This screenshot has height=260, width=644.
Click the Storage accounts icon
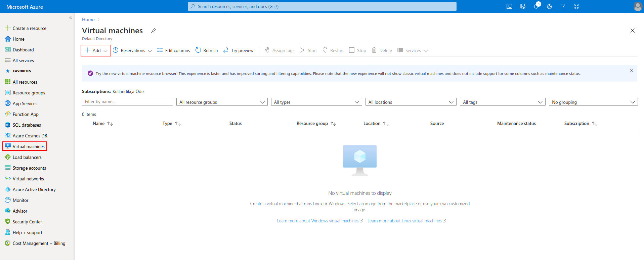(8, 168)
